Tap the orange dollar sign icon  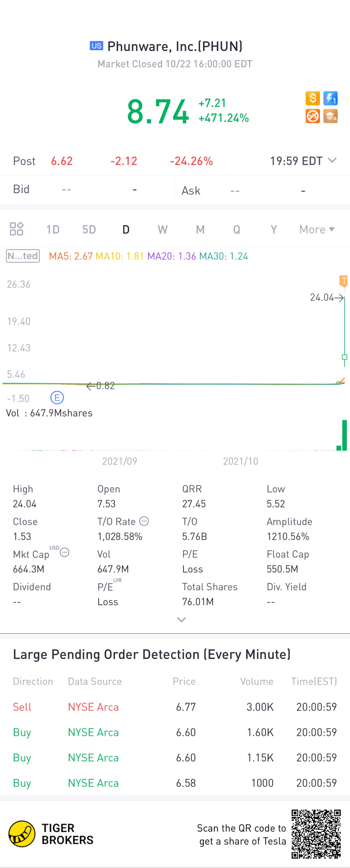313,99
